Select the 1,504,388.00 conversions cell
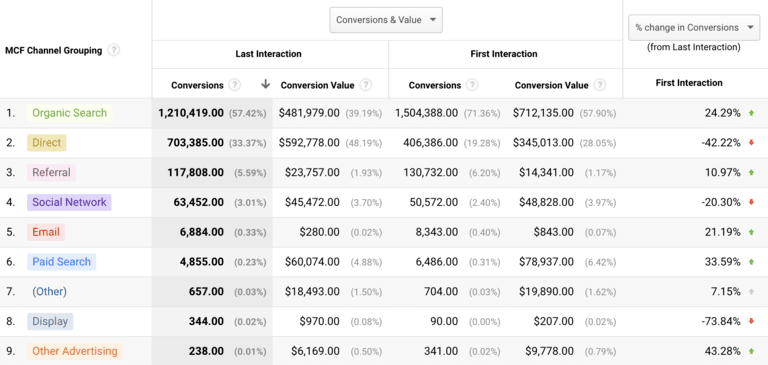This screenshot has height=365, width=768. point(426,113)
